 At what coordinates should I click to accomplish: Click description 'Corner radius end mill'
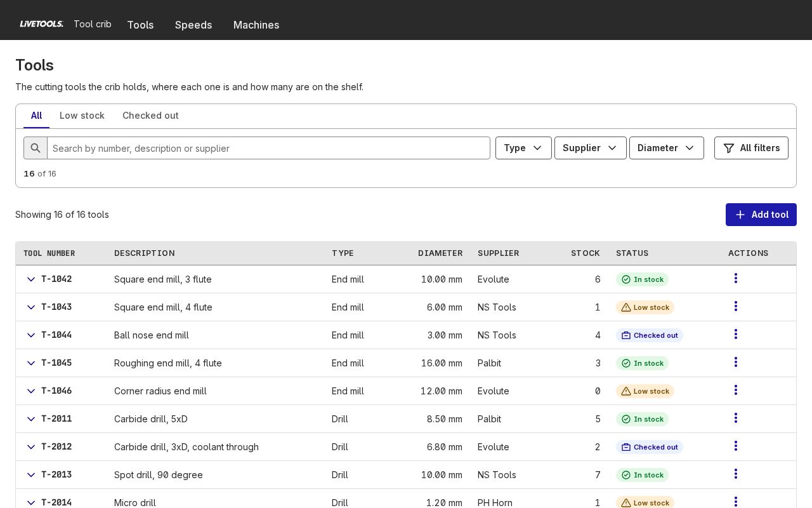(160, 391)
